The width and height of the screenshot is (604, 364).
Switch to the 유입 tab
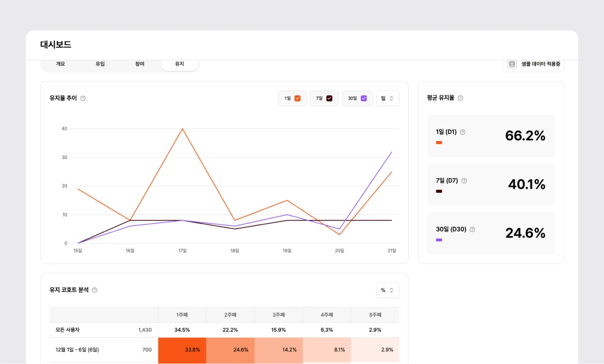pyautogui.click(x=100, y=64)
